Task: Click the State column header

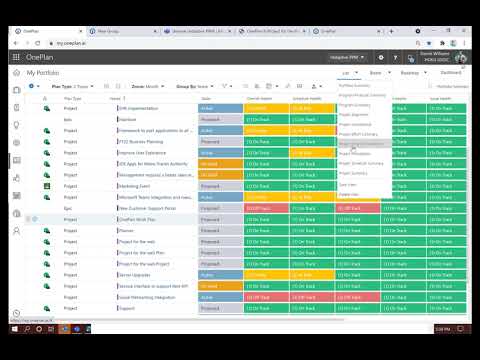Action: point(206,98)
